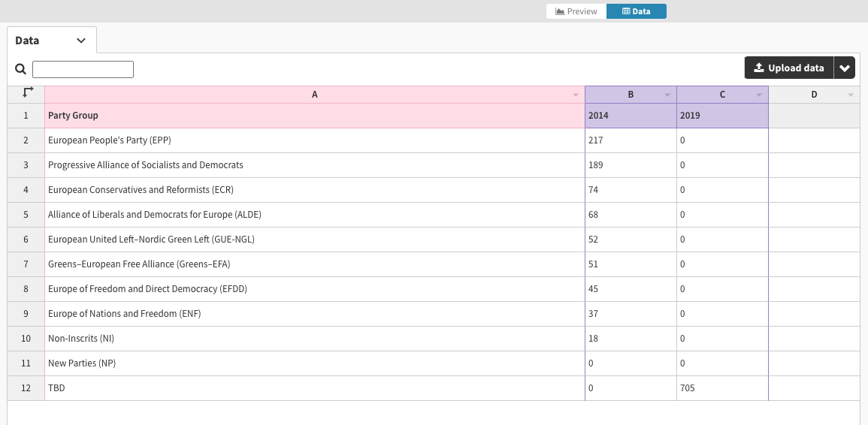Open column A dropdown arrow
Viewport: 868px width, 425px height.
pos(576,95)
